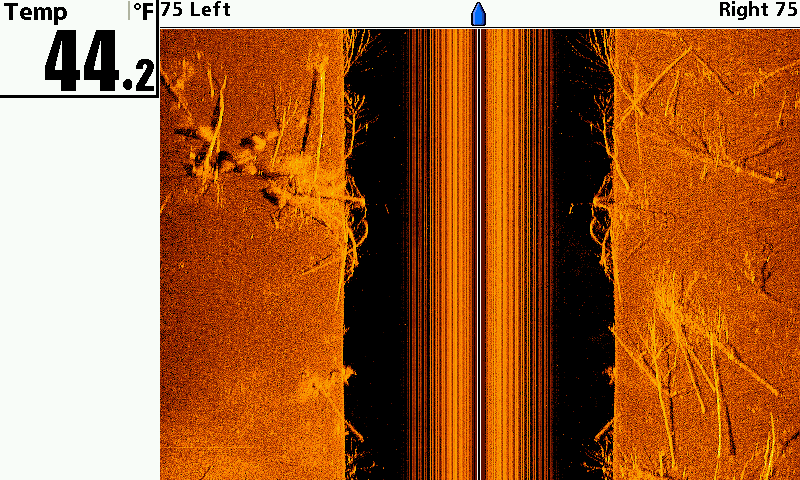Click the °F unit indicator
Screen dimensions: 800x480
pos(143,12)
